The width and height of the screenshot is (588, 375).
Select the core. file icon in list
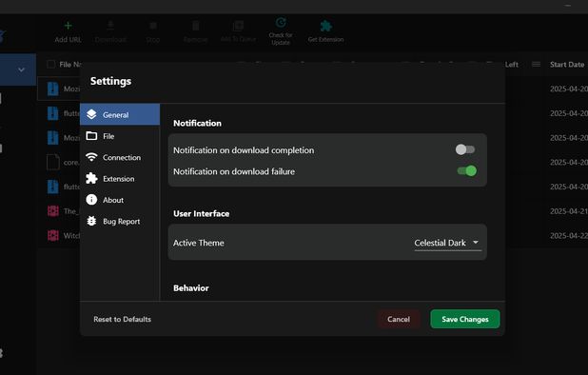coord(53,162)
